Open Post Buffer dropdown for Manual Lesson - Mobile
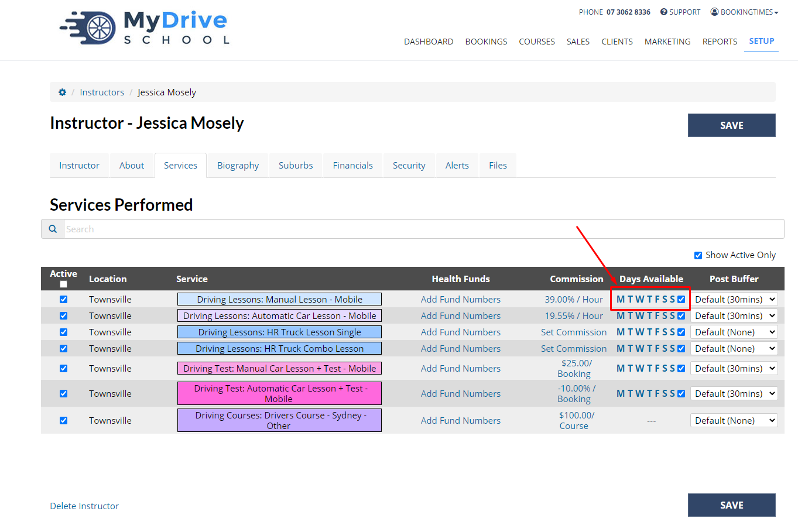Viewport: 798px width, 532px height. point(734,299)
